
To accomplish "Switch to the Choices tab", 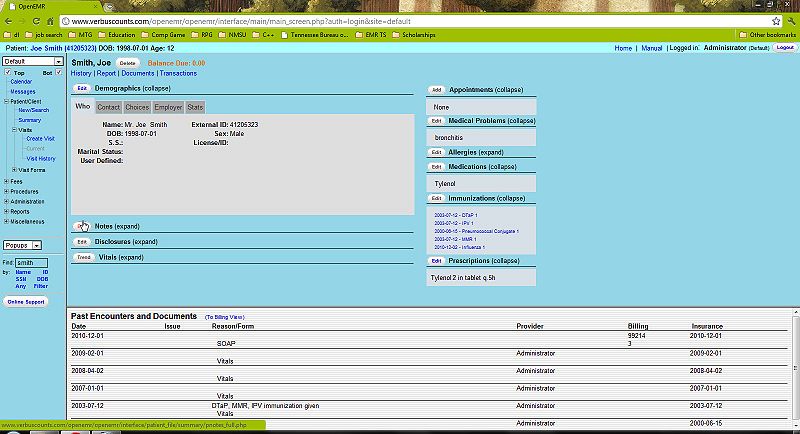I will pos(137,107).
